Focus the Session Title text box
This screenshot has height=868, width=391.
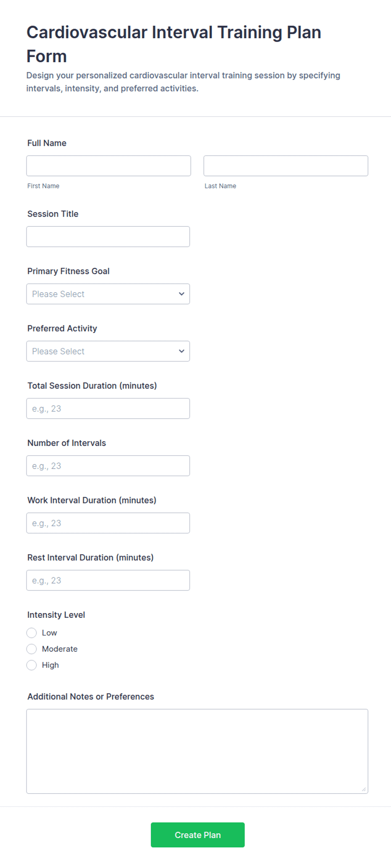pyautogui.click(x=108, y=237)
